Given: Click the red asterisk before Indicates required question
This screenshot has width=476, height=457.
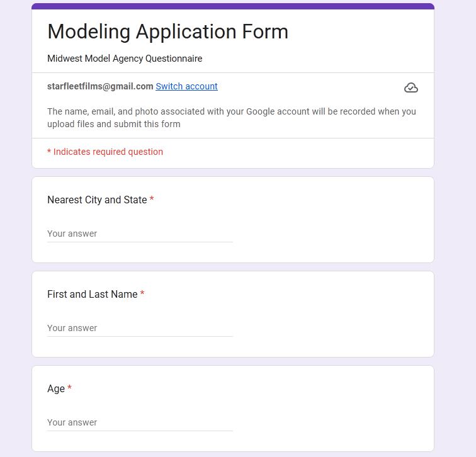Looking at the screenshot, I should (x=49, y=152).
